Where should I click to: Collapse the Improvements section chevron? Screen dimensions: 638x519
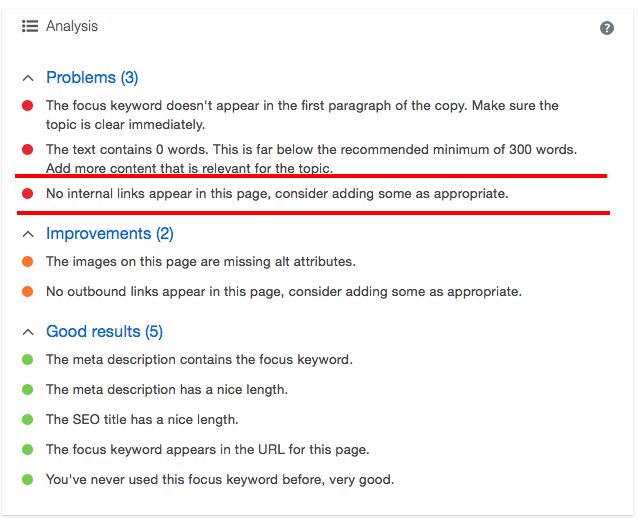27,234
